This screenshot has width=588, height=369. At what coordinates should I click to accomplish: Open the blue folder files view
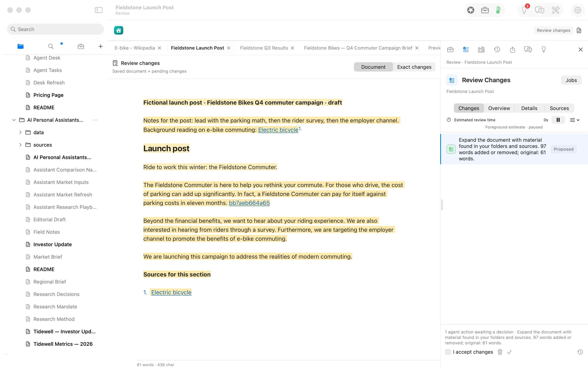tap(21, 46)
